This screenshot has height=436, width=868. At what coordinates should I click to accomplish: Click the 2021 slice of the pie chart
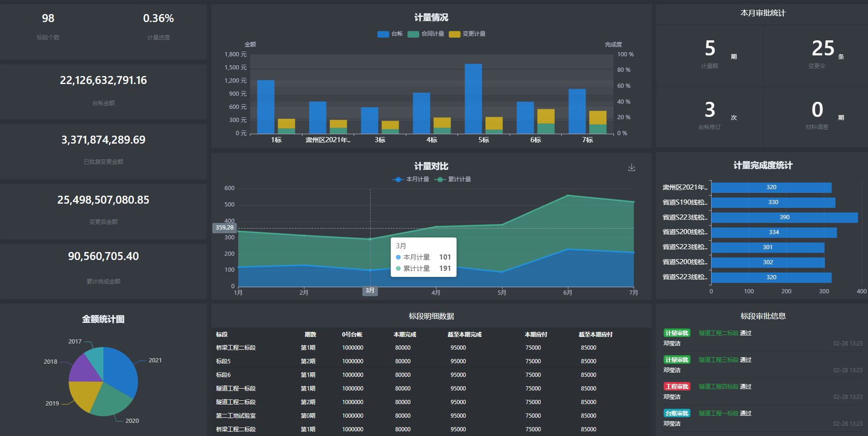(120, 371)
